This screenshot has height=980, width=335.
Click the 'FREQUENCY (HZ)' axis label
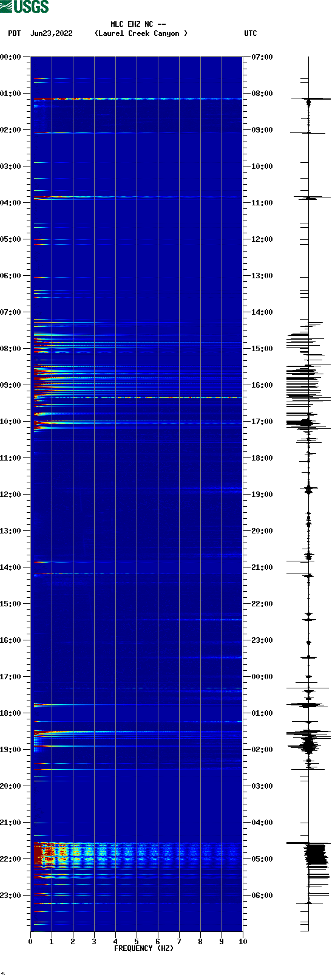click(144, 948)
